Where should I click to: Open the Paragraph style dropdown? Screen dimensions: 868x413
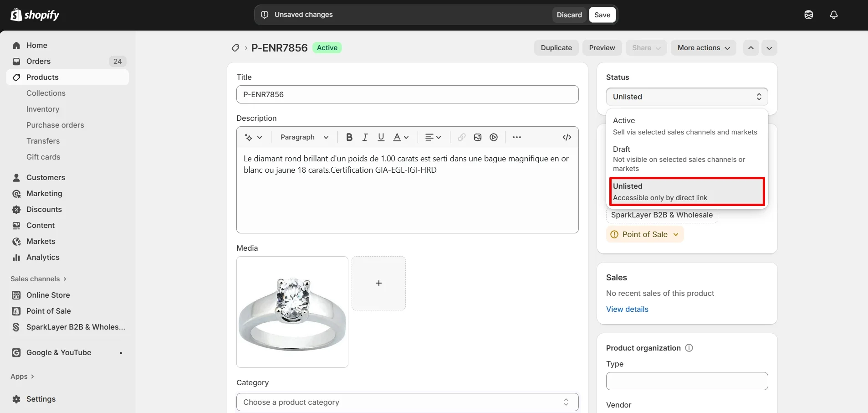click(303, 137)
